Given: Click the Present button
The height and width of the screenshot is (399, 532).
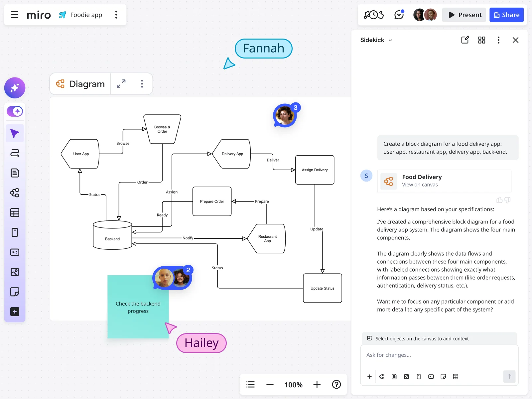Looking at the screenshot, I should 464,15.
